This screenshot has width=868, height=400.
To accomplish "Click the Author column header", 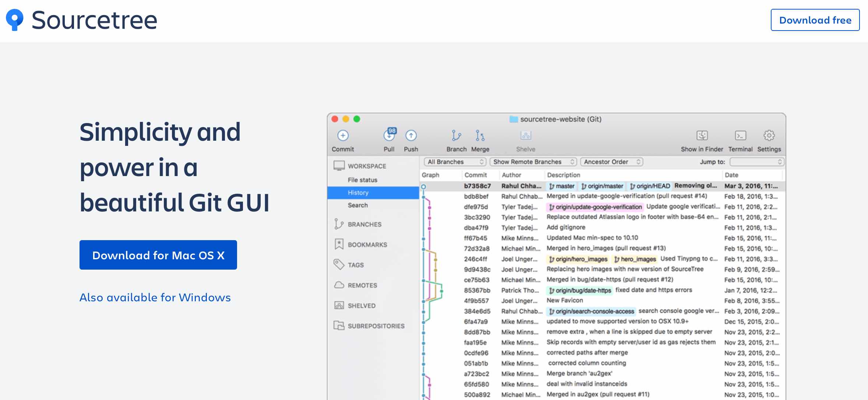I will click(511, 175).
